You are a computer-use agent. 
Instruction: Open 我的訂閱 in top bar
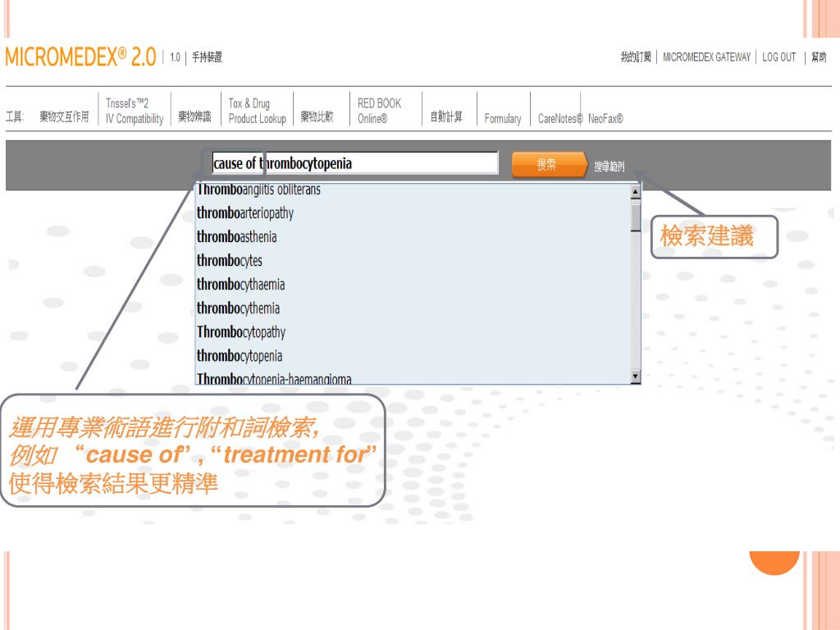pos(636,57)
